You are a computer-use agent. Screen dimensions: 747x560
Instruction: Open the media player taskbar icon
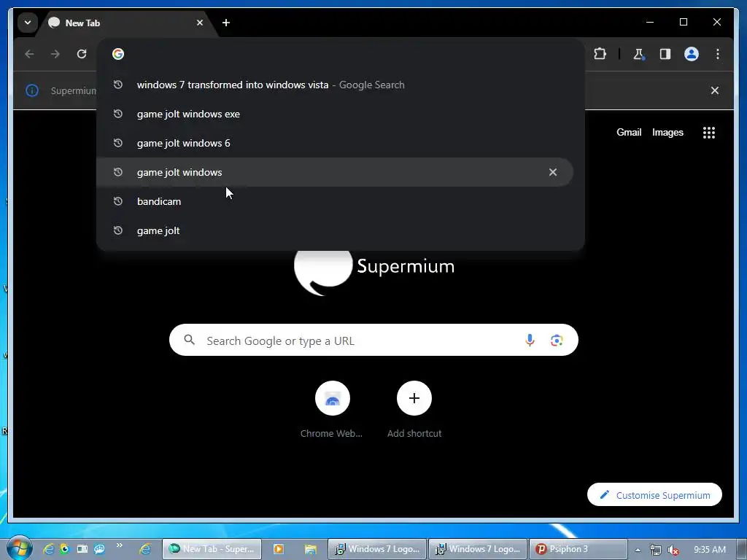click(278, 549)
